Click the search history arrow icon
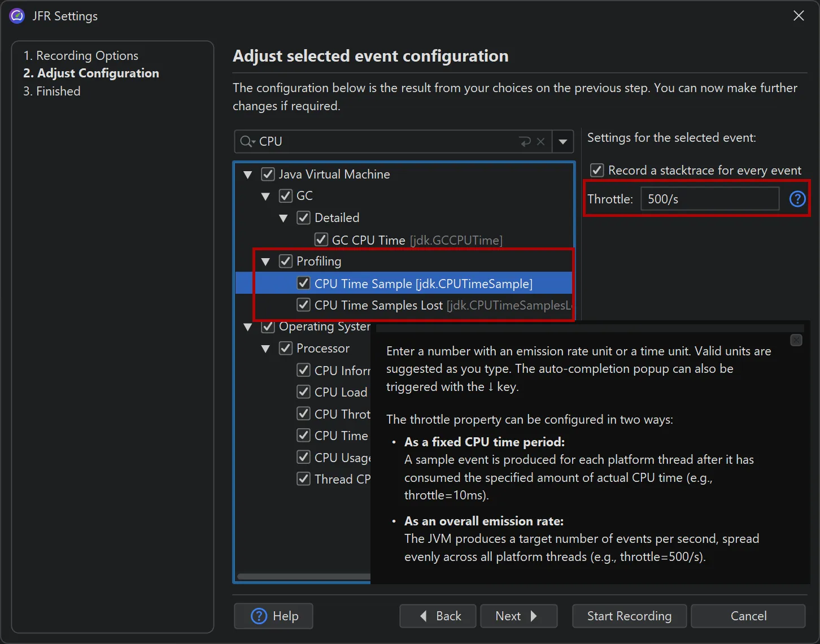Screen dimensions: 820x644 [525, 142]
